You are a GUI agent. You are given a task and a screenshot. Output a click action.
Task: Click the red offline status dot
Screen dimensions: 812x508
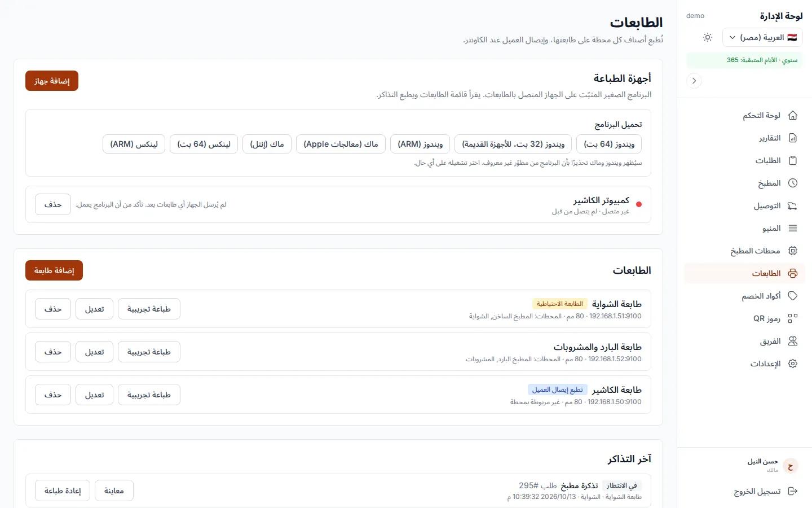(x=639, y=204)
